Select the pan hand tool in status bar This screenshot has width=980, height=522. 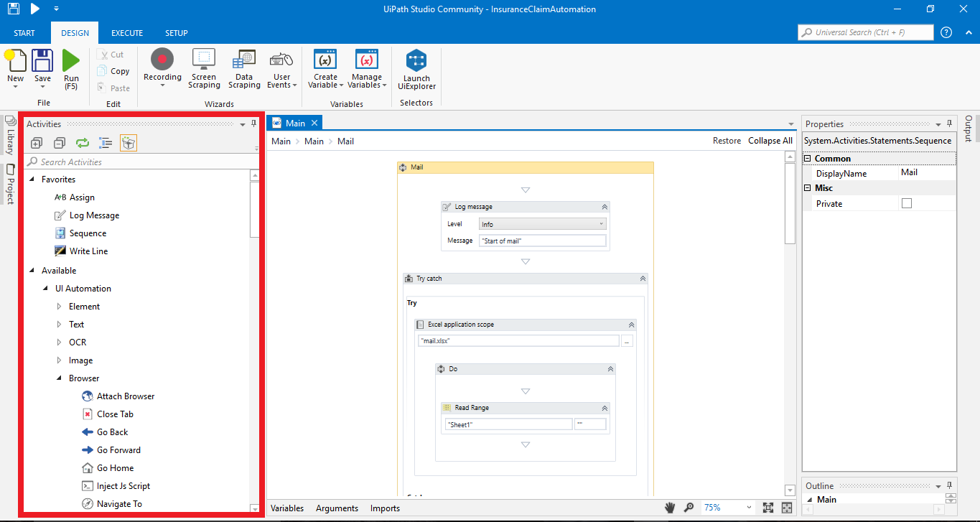click(x=670, y=508)
